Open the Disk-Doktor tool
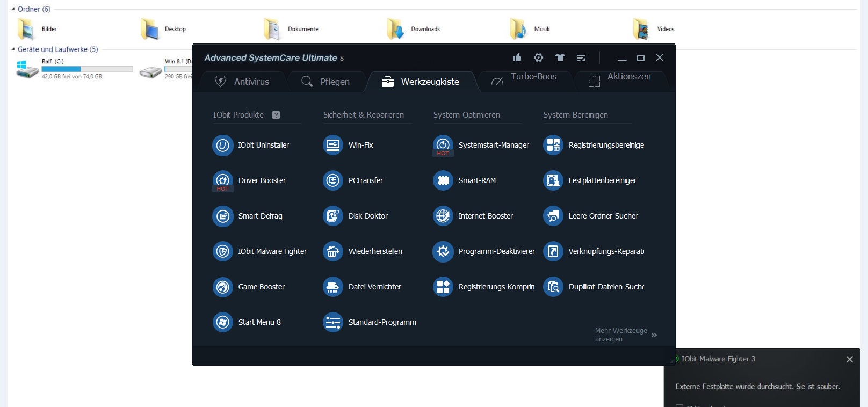 point(356,216)
